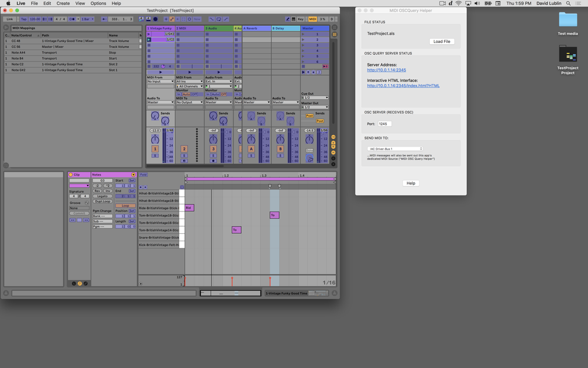Solo Return B with its S button

(x=280, y=155)
